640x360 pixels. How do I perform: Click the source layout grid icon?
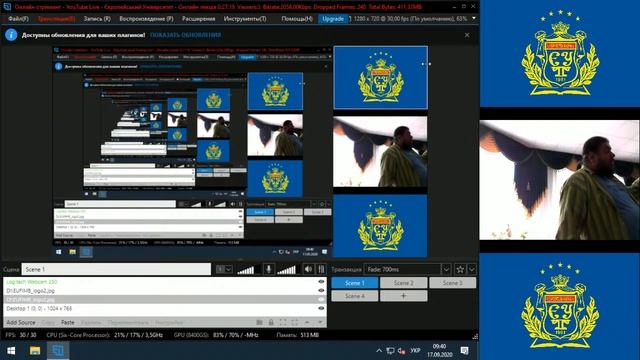[259, 322]
